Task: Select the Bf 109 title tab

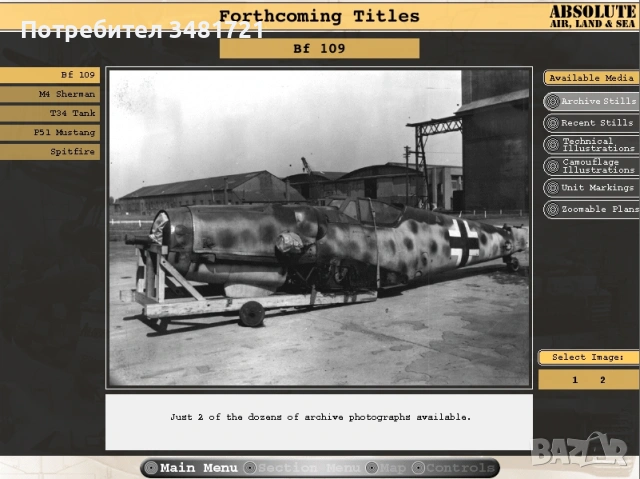Action: click(50, 75)
